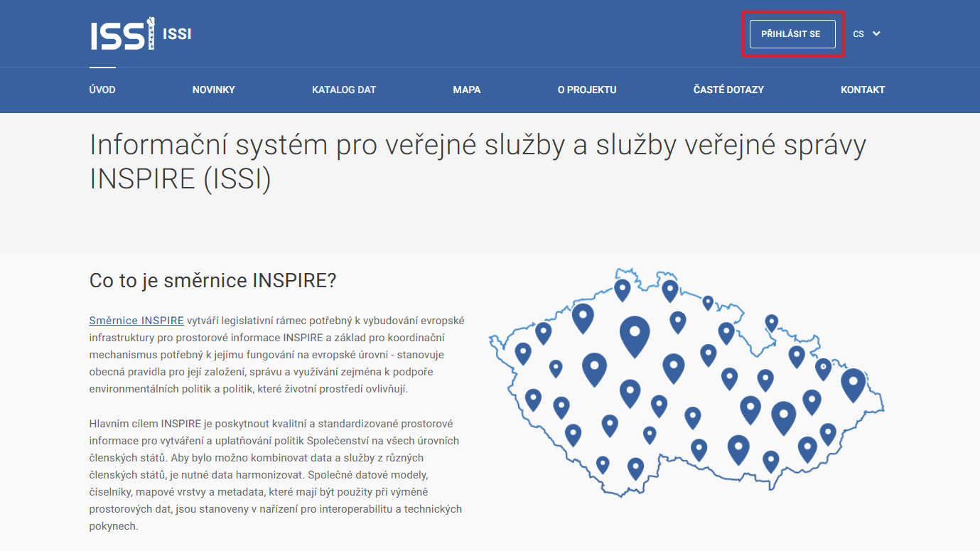Open KATALOG DAT from the menu
980x551 pixels.
coord(344,90)
